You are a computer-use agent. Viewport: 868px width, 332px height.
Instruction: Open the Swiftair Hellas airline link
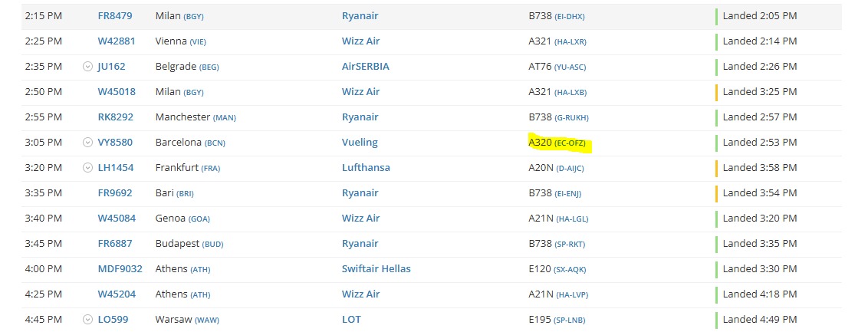(376, 269)
